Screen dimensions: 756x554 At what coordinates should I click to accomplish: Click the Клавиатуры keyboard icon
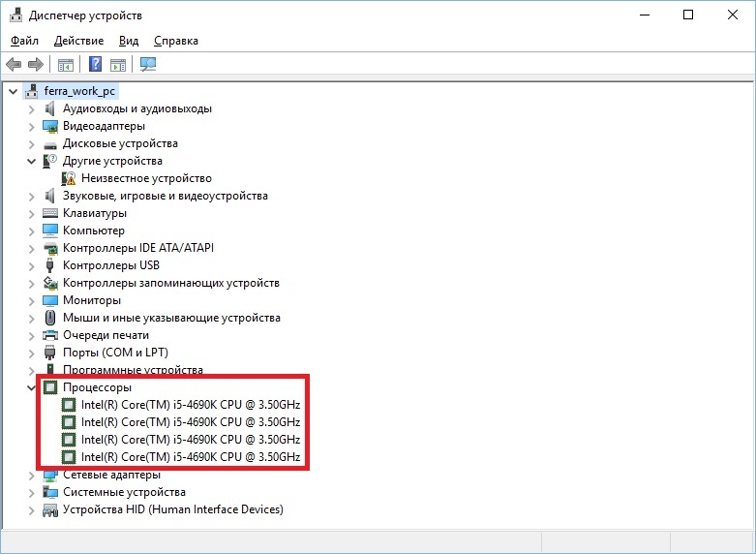(49, 213)
